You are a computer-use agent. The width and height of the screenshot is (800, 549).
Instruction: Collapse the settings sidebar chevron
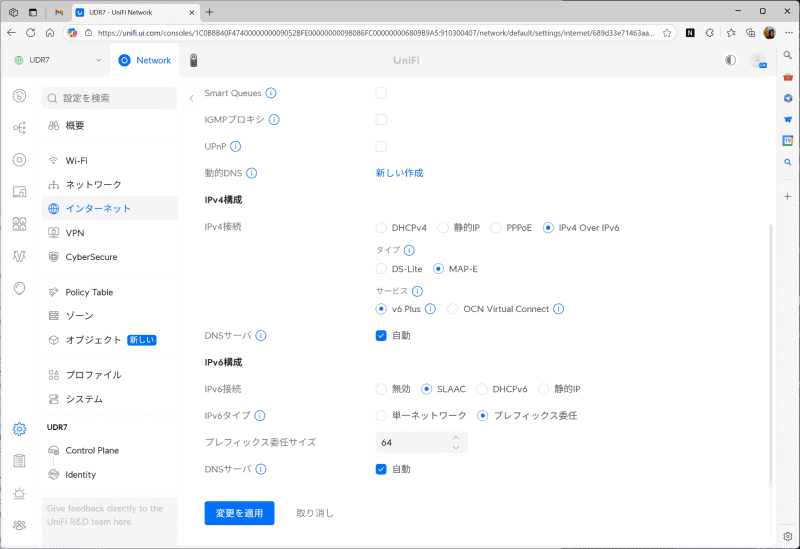[191, 98]
